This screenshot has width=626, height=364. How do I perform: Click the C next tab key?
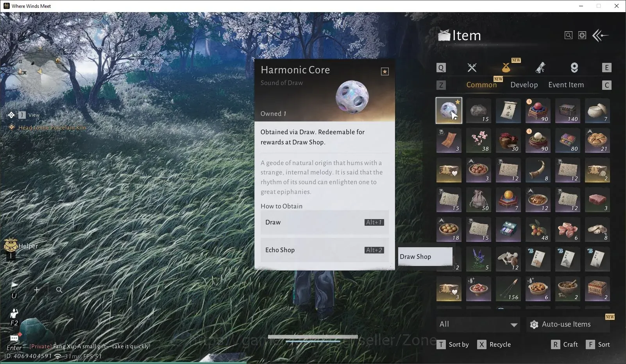pyautogui.click(x=606, y=85)
